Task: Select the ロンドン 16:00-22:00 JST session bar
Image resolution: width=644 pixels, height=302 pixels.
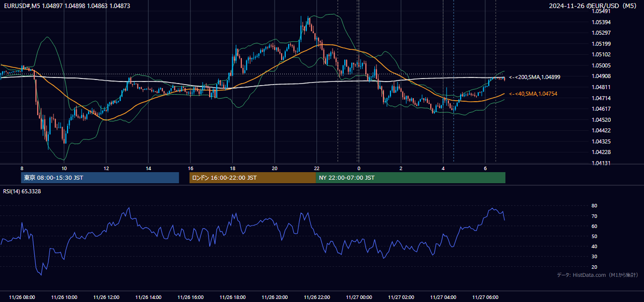Action: (x=252, y=178)
